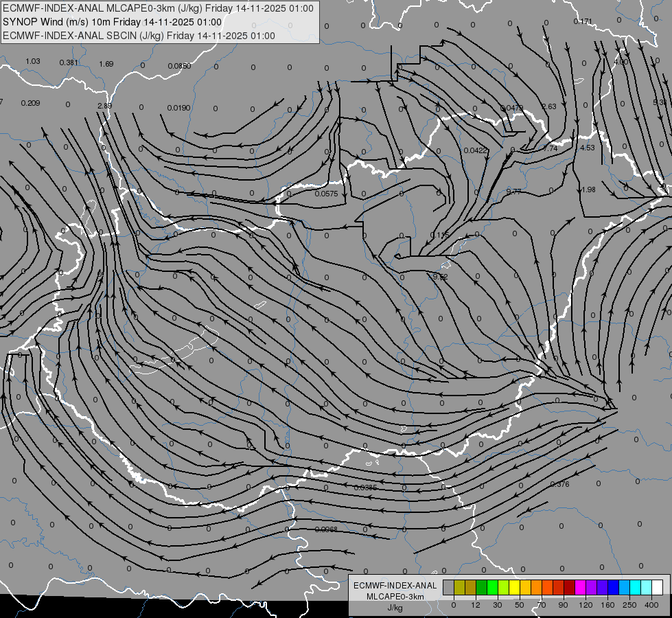Screen dimensions: 672x618
Task: Click the map value 0.209
Action: 30,103
